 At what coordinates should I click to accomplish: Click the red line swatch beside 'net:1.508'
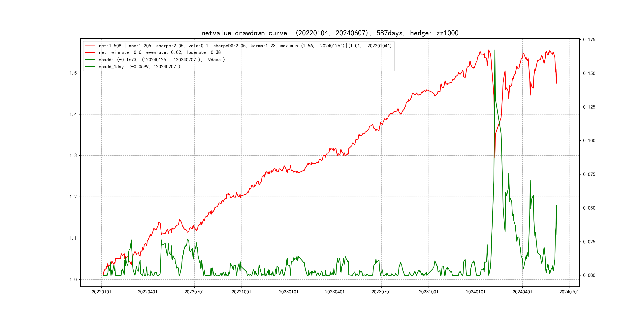coord(90,46)
